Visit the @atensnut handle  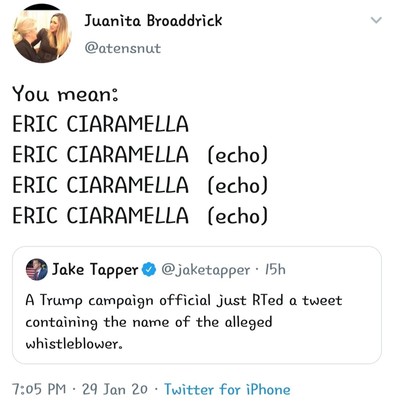pos(123,49)
